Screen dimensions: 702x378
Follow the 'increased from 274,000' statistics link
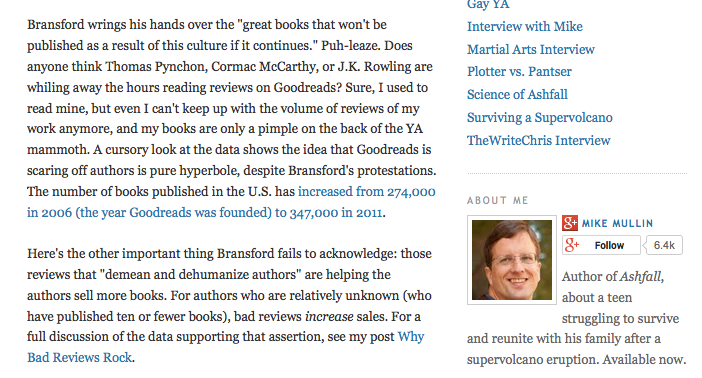pyautogui.click(x=367, y=192)
